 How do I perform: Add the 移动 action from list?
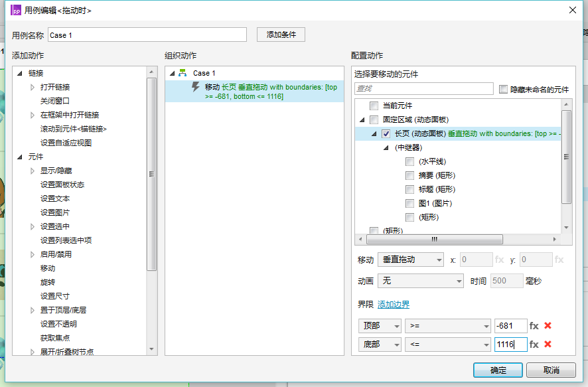[x=48, y=268]
